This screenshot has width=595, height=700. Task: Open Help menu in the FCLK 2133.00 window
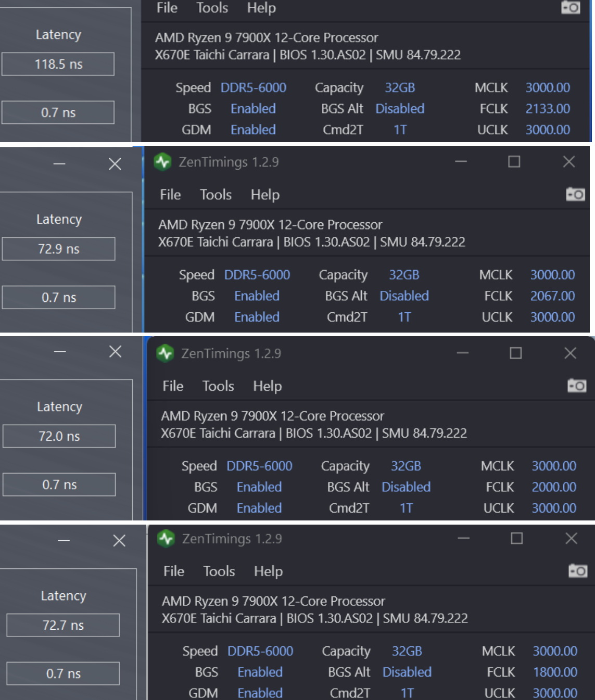[x=261, y=8]
